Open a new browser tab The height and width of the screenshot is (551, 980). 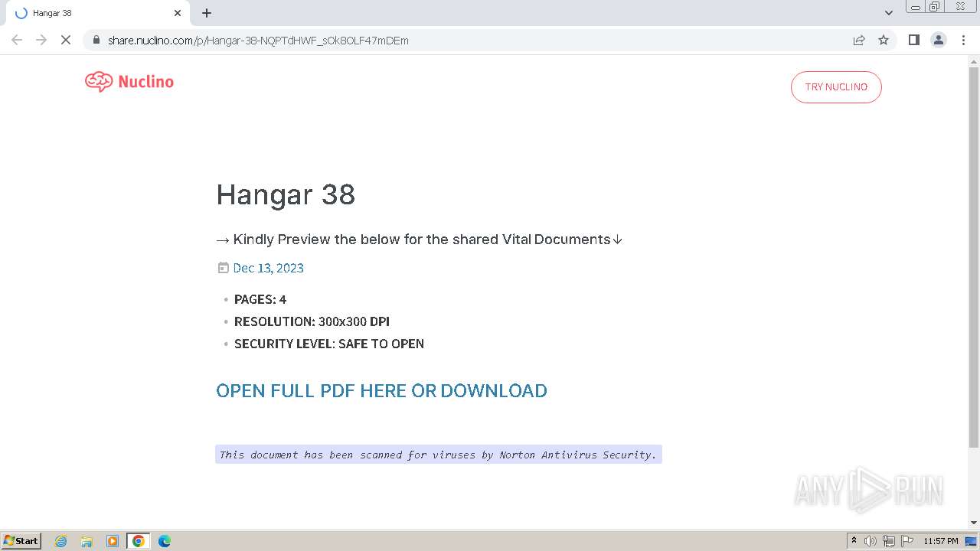tap(207, 13)
